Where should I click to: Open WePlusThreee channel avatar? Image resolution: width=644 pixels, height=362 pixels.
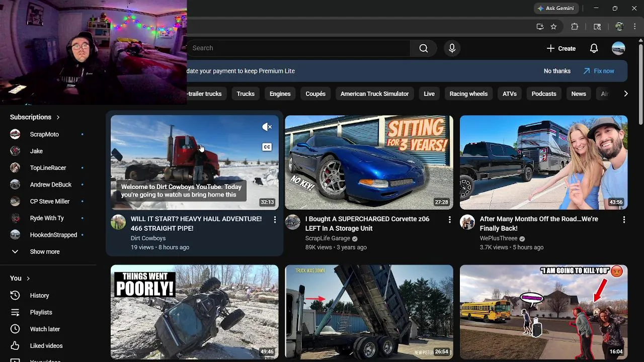(x=467, y=222)
